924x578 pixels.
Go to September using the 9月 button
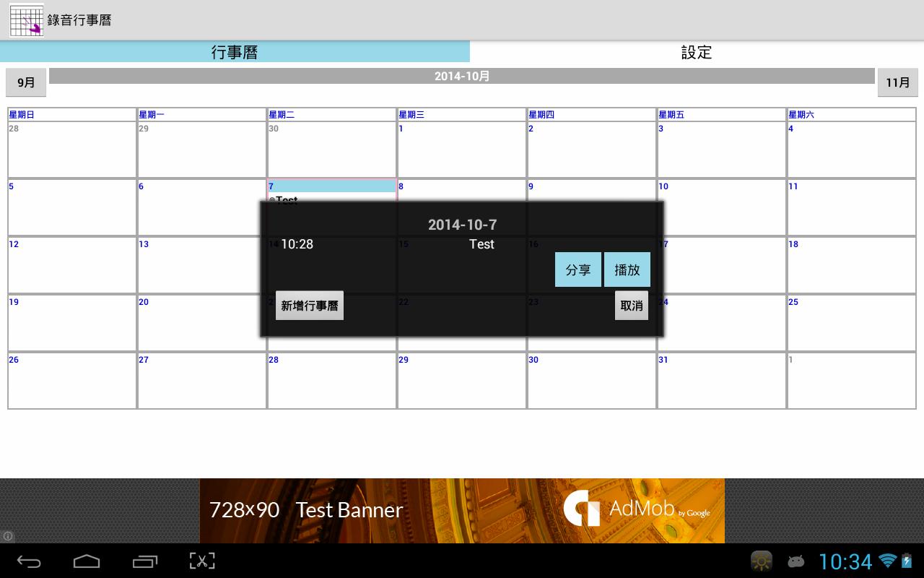[25, 82]
